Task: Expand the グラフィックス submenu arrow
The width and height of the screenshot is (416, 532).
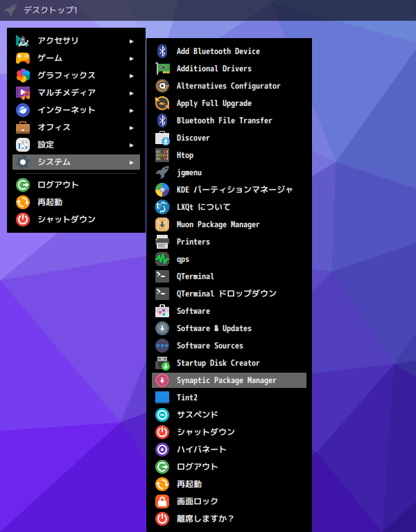Action: pyautogui.click(x=132, y=76)
